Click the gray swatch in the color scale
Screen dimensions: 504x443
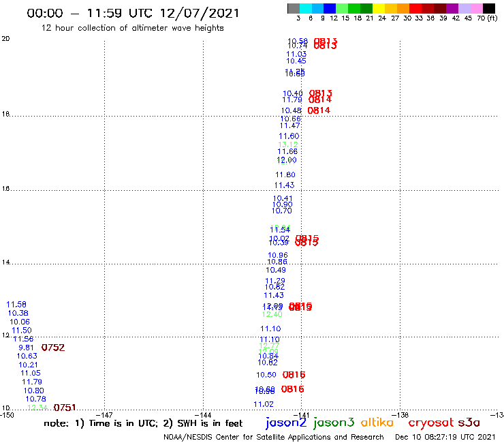click(294, 8)
